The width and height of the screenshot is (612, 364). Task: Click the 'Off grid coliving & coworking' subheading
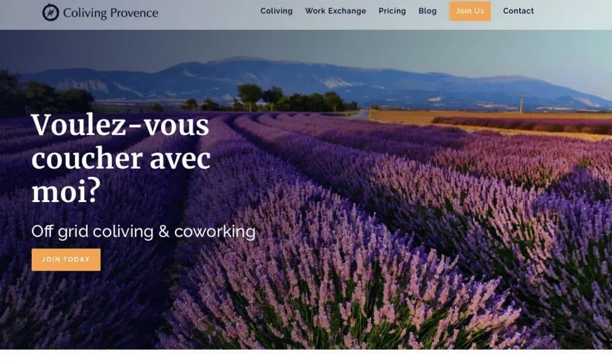tap(143, 231)
